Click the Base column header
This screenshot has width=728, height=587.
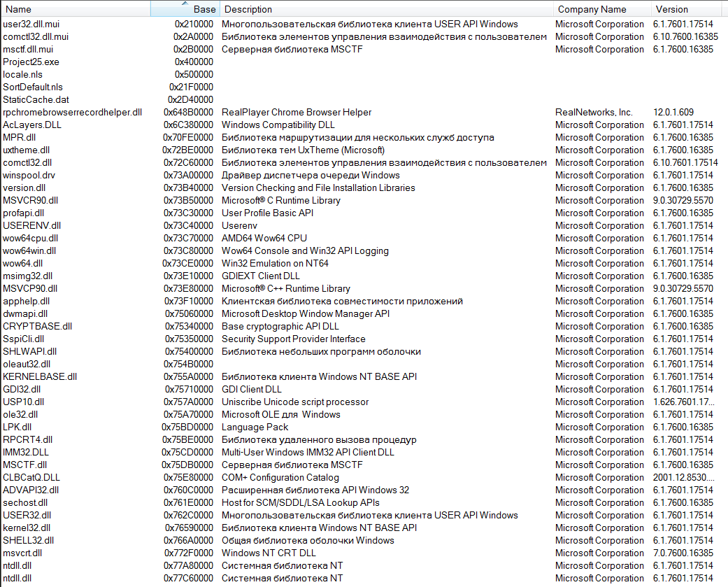pos(185,9)
